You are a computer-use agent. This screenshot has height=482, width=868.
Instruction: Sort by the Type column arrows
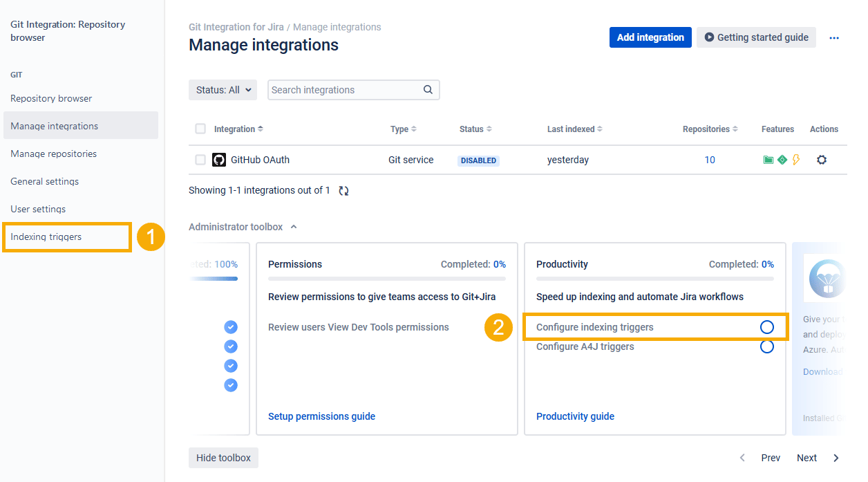(x=413, y=129)
